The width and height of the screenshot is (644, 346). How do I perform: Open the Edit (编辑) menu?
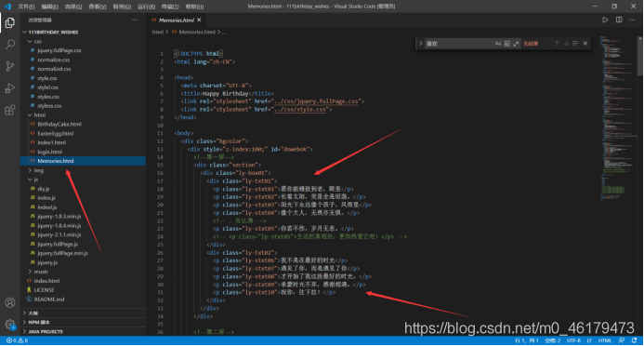tap(49, 7)
